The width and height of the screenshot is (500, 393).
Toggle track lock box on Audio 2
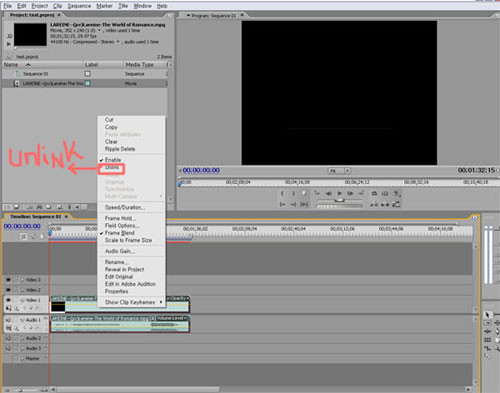coord(15,338)
